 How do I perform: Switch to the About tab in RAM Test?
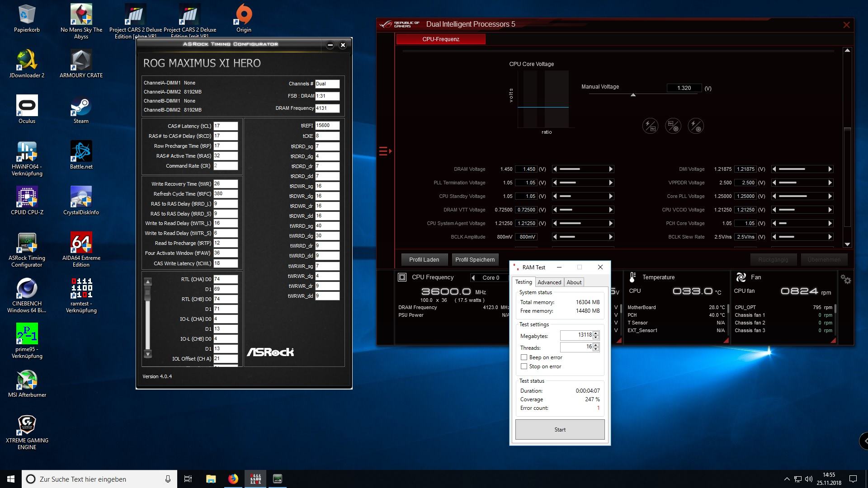coord(574,282)
